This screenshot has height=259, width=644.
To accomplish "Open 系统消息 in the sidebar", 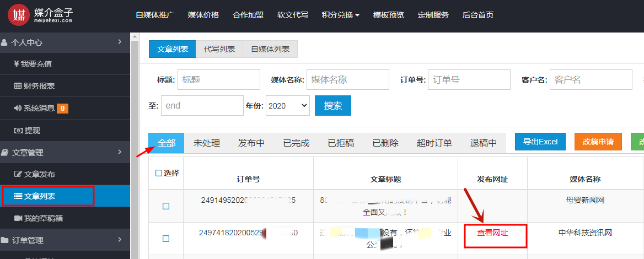I will [65, 109].
